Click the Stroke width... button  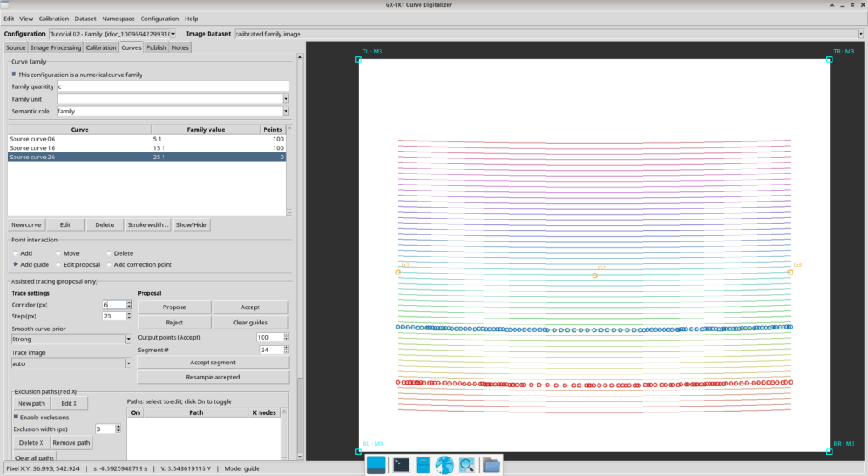click(147, 225)
